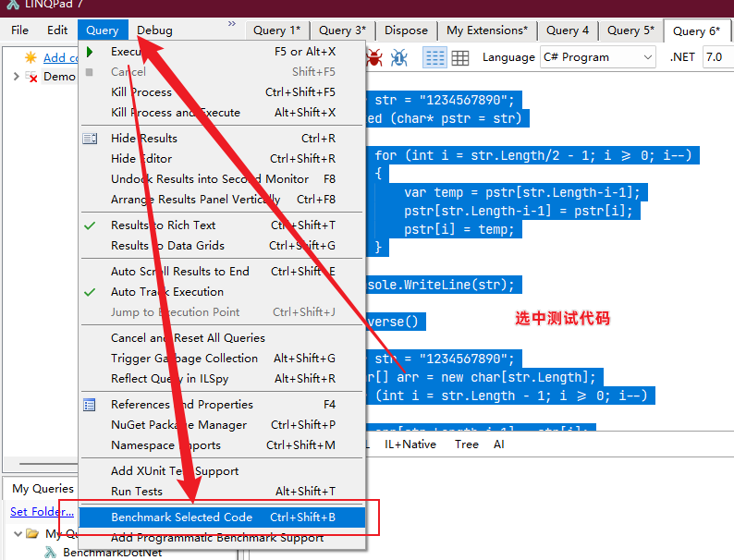Switch to the Query 5 tab
Viewport: 734px width, 560px height.
[x=630, y=30]
